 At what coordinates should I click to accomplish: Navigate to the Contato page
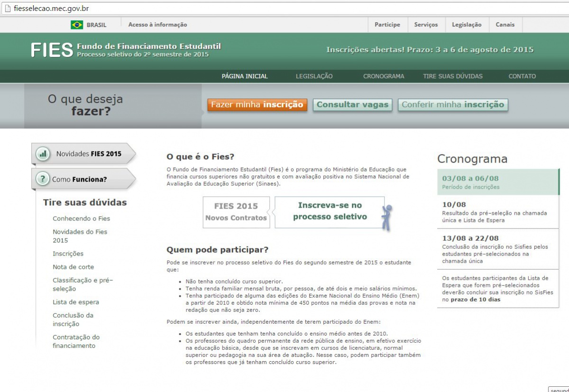[x=522, y=76]
